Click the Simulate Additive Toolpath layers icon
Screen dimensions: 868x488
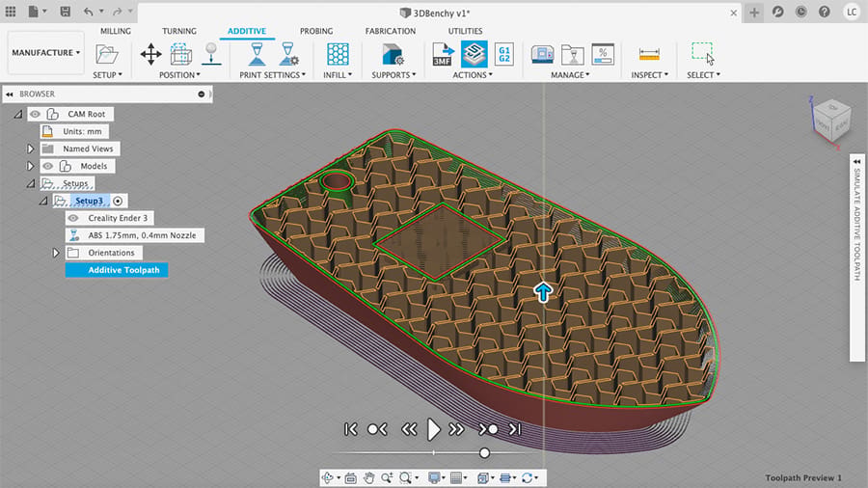click(x=475, y=54)
